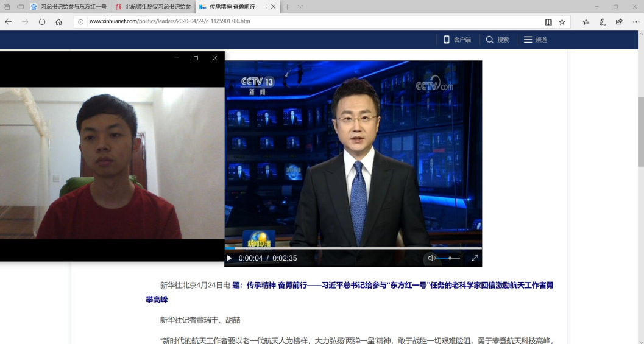Open the favorites hub
The height and width of the screenshot is (344, 644).
tap(586, 22)
